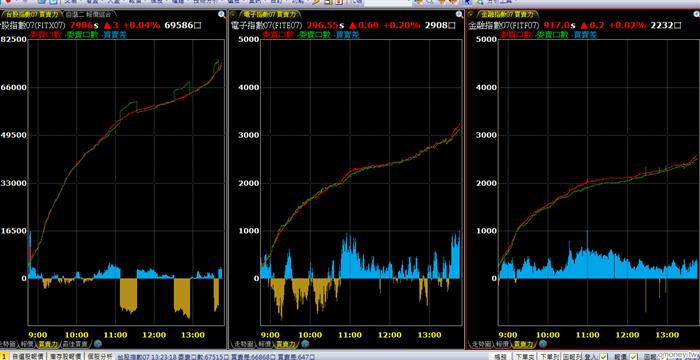700x360 pixels.
Task: Click the round icon beside the 電子指數07 tab
Action: [233, 14]
